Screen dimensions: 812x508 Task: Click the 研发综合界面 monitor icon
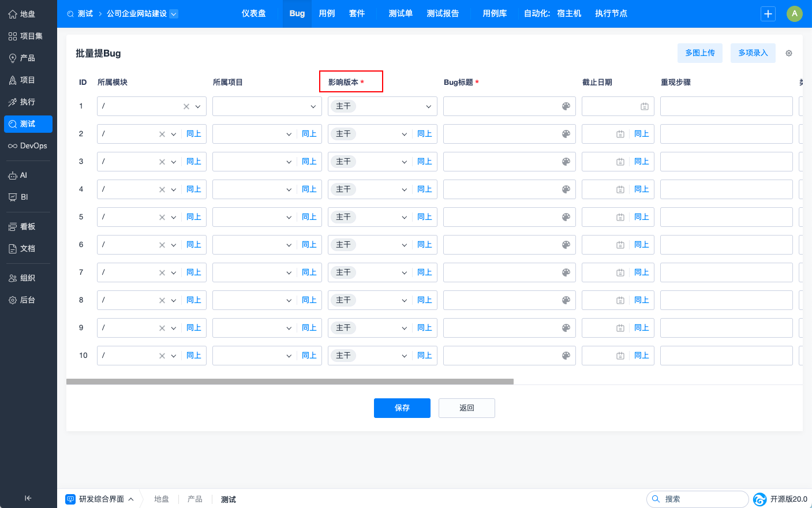pos(70,499)
